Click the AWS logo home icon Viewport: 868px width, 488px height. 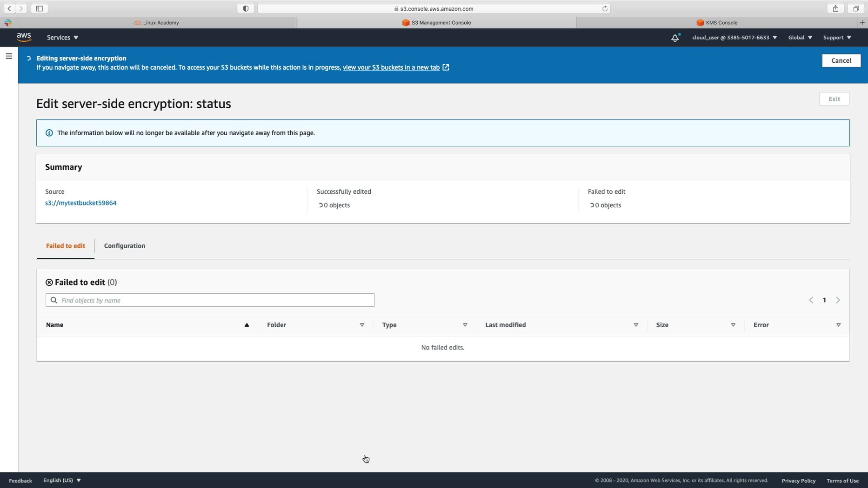(24, 37)
